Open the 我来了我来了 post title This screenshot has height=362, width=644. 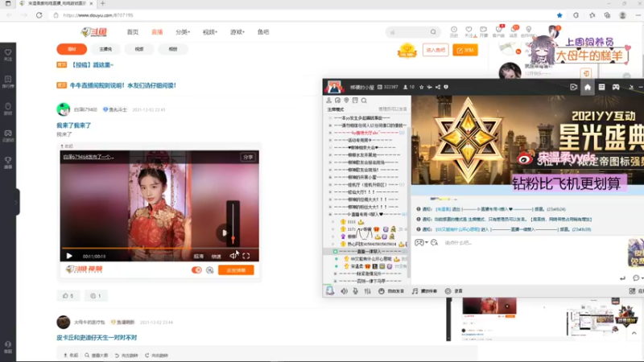[74, 125]
